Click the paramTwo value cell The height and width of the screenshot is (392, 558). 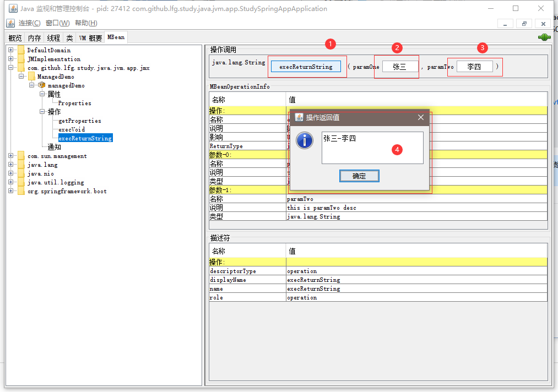point(417,199)
